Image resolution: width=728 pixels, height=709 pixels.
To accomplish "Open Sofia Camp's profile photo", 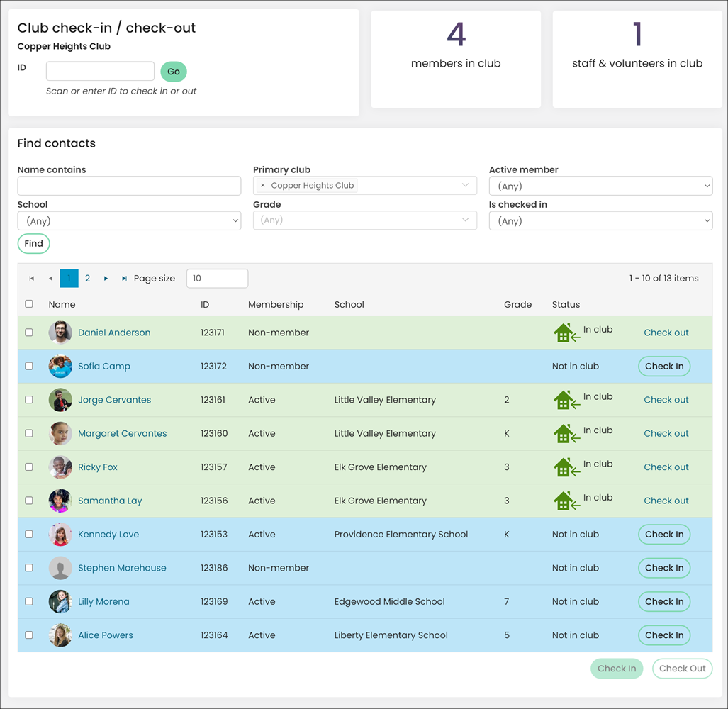I will [60, 367].
